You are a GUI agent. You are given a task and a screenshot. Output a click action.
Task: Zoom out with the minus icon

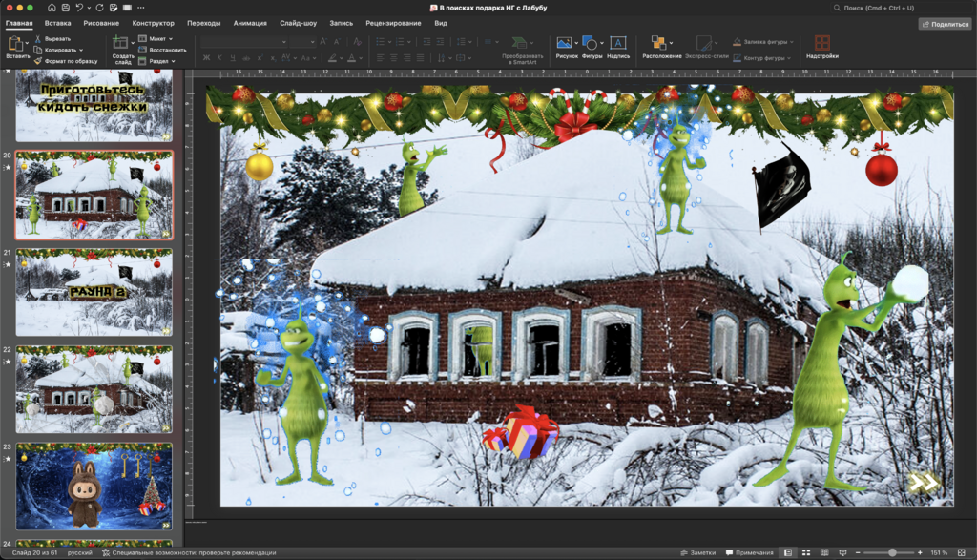858,552
